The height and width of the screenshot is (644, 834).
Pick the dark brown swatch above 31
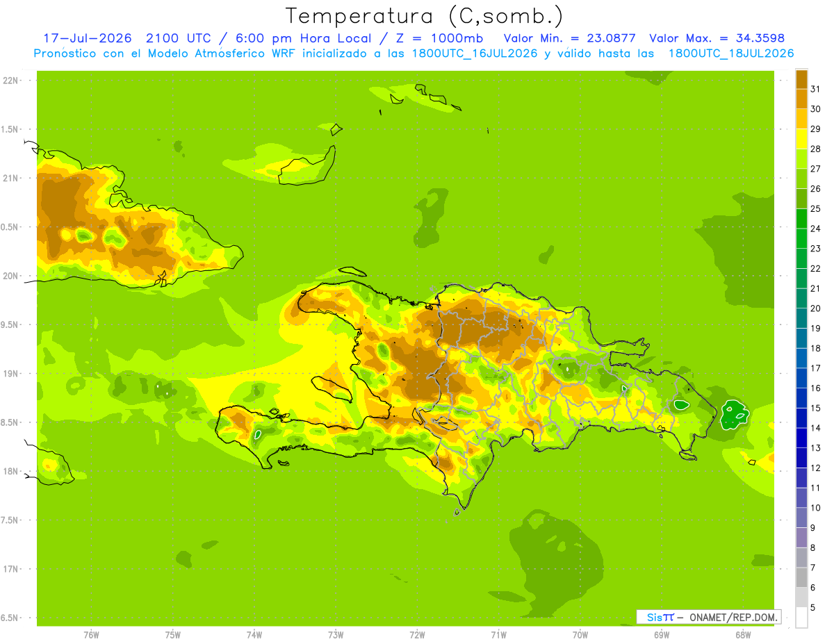pyautogui.click(x=801, y=79)
